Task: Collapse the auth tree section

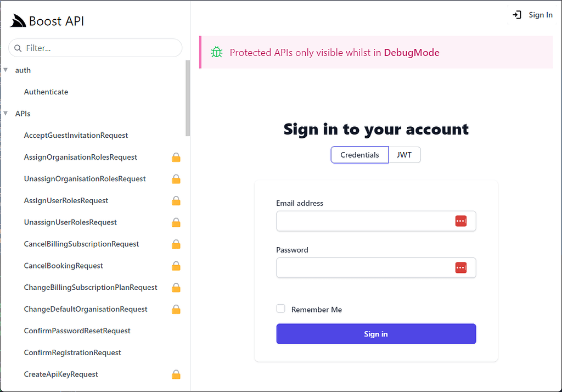Action: click(5, 70)
